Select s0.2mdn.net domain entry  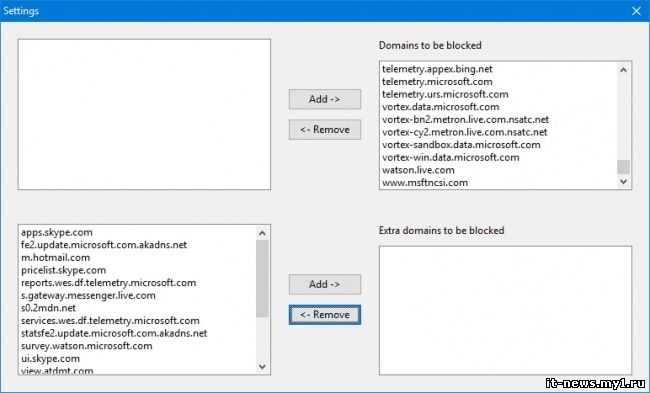pyautogui.click(x=49, y=308)
